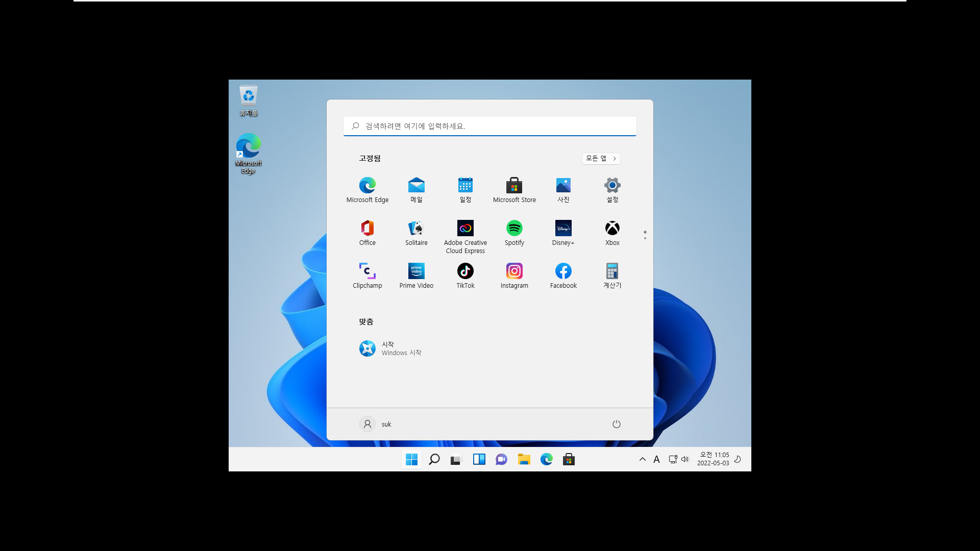Image resolution: width=980 pixels, height=551 pixels.
Task: Select the Recycle Bin desktop icon
Action: [249, 101]
